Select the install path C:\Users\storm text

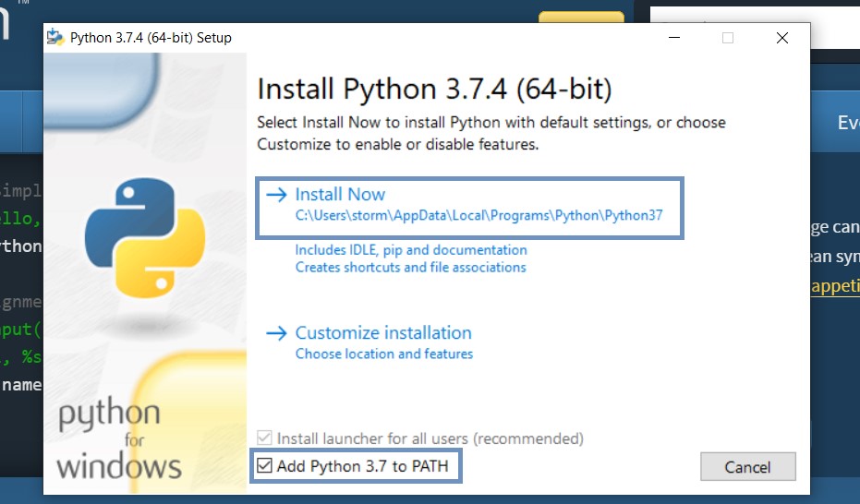(478, 215)
